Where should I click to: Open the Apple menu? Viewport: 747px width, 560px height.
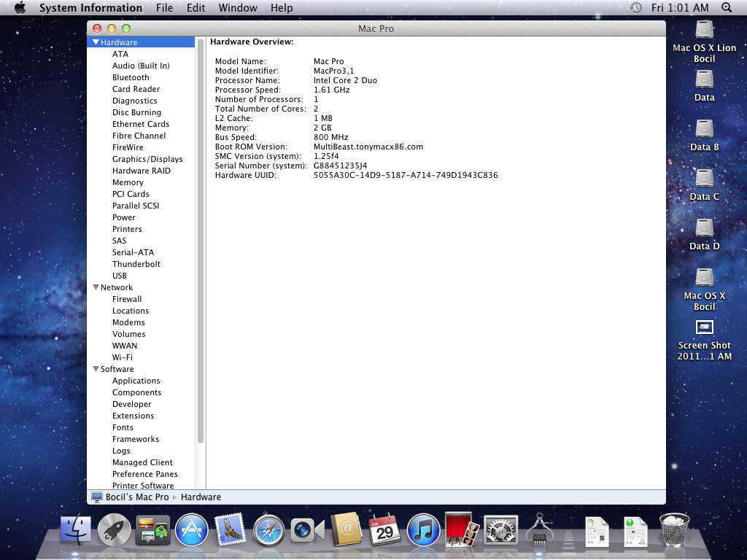pyautogui.click(x=20, y=7)
